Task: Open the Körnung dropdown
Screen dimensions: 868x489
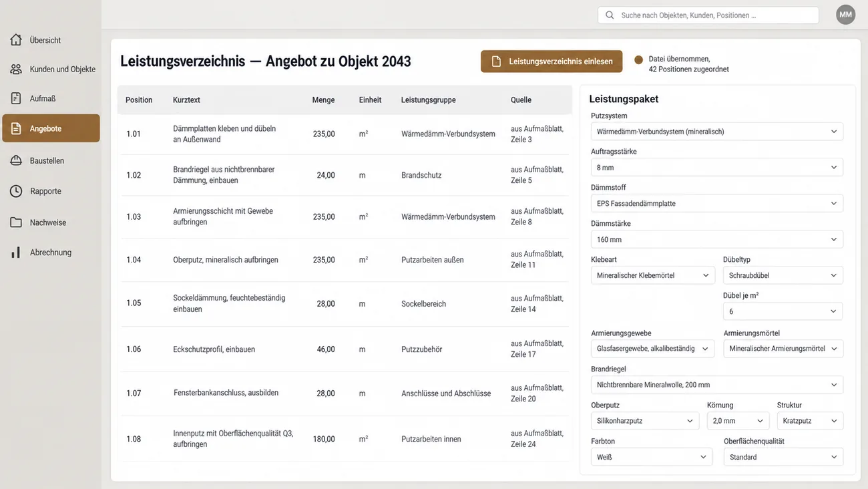Action: click(x=738, y=421)
